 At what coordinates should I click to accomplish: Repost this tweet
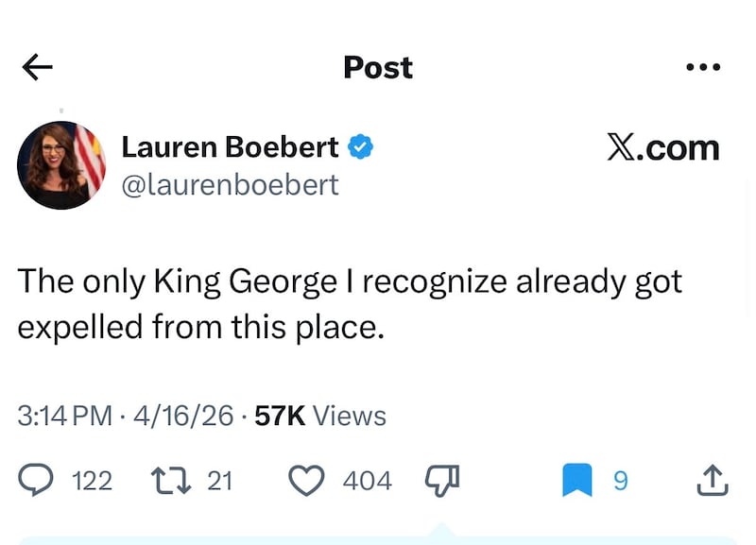point(170,480)
